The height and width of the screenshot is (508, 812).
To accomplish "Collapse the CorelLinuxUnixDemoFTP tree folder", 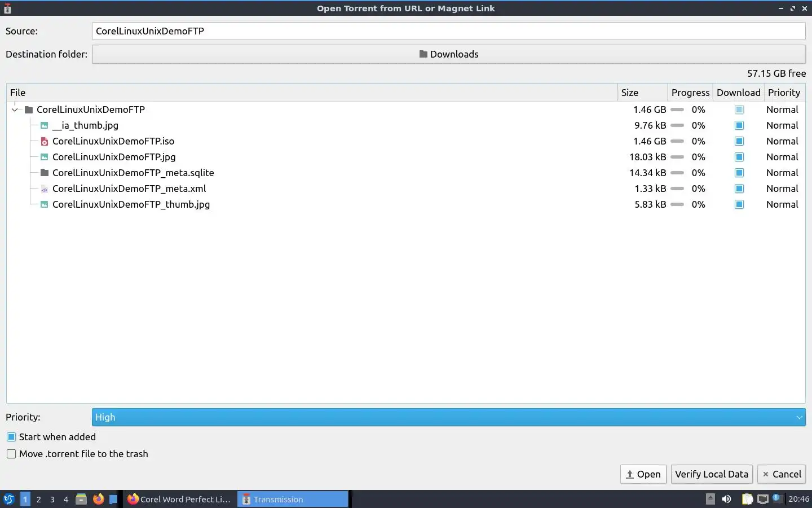I will pyautogui.click(x=15, y=110).
